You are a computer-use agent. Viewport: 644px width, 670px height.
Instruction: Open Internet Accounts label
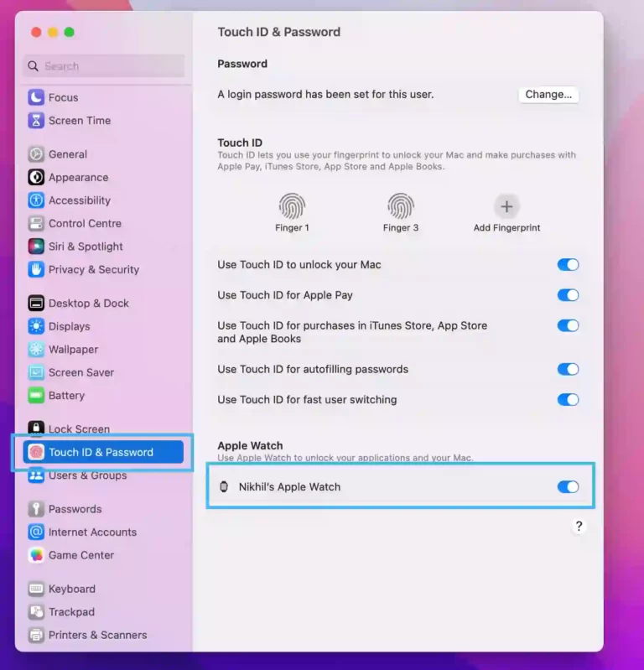(92, 532)
